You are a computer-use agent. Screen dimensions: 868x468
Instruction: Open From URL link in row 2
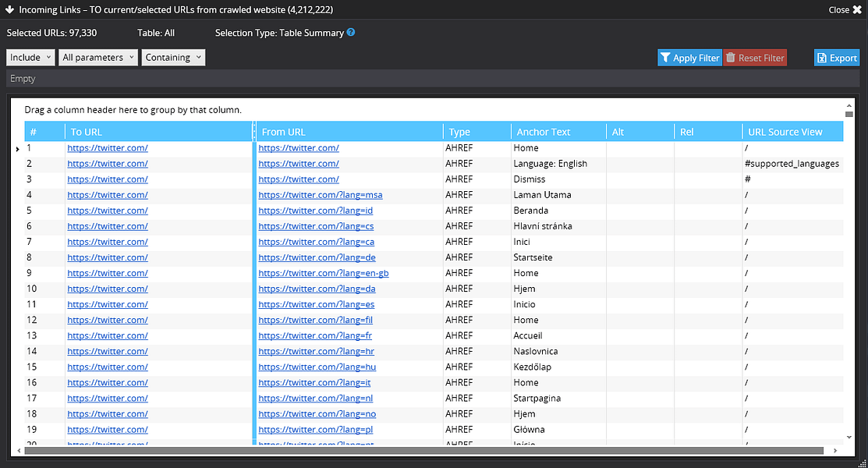[299, 163]
